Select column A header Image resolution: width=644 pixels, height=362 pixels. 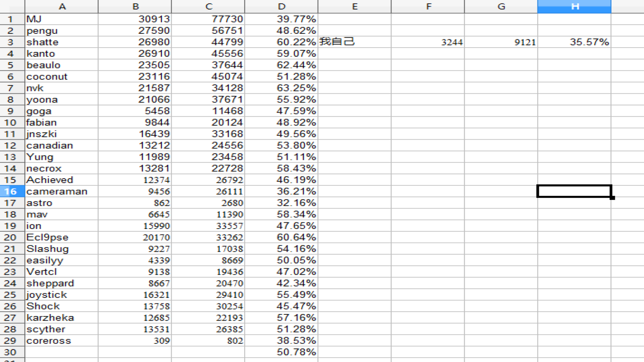click(x=62, y=6)
